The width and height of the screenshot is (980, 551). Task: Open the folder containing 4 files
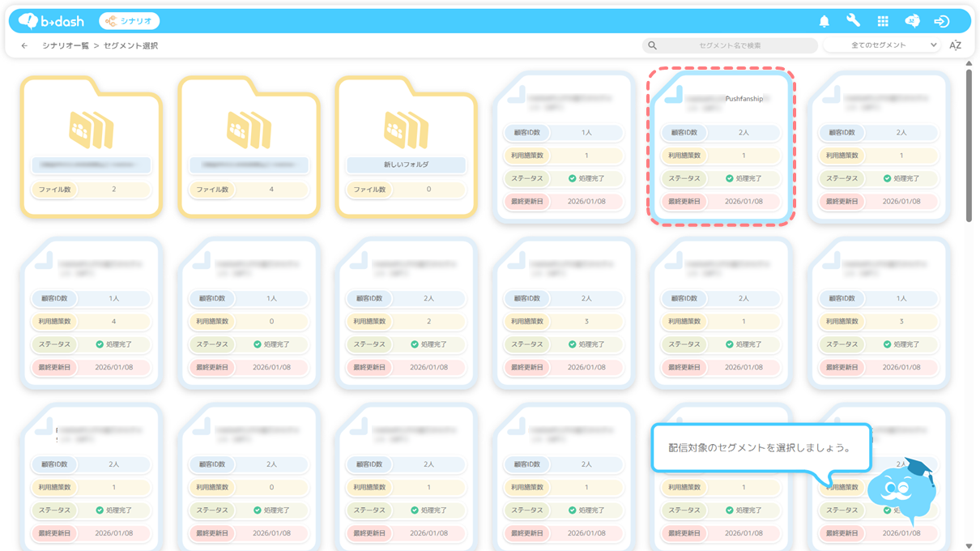pos(249,146)
